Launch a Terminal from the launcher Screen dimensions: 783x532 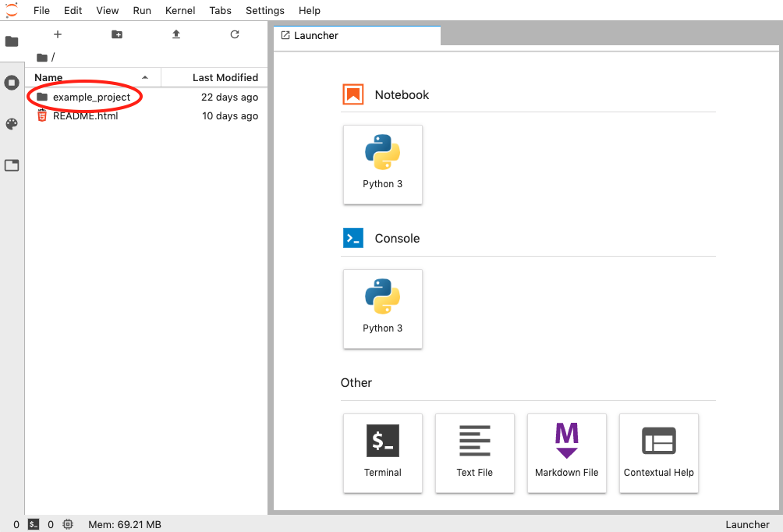click(382, 453)
